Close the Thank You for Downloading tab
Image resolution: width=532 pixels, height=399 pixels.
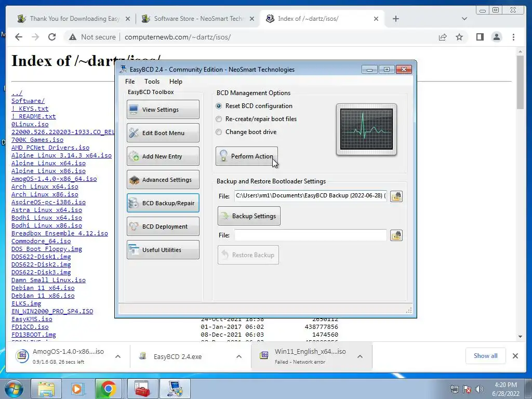[128, 19]
